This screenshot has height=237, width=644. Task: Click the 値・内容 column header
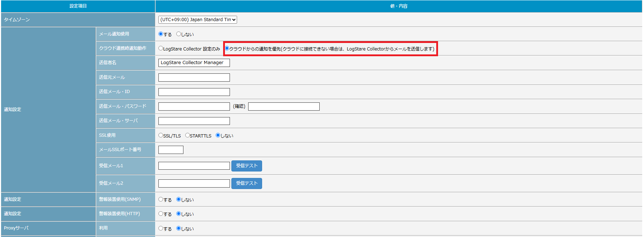click(399, 6)
